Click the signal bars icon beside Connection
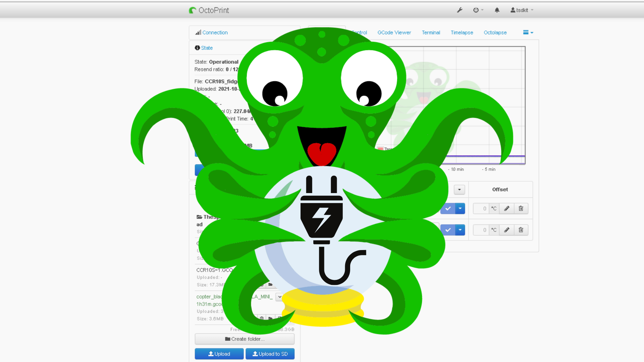The height and width of the screenshot is (362, 644). coord(198,33)
